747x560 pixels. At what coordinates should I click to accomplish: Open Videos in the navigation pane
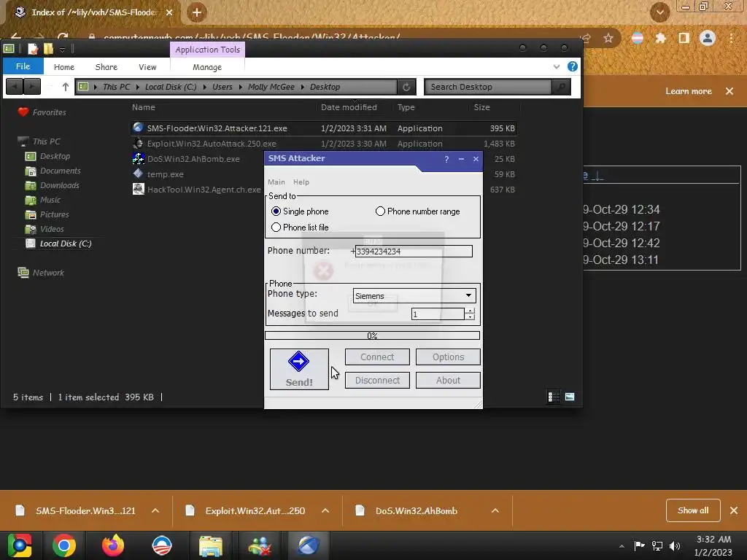click(x=52, y=229)
